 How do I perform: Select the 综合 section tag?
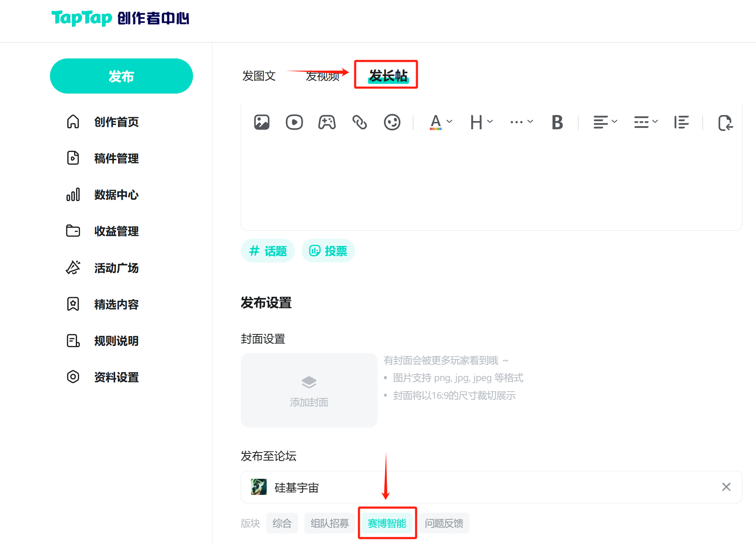point(282,523)
